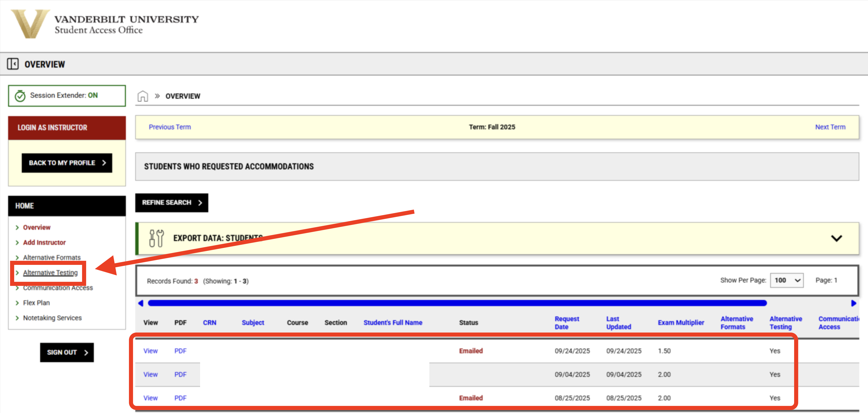Viewport: 868px width, 413px height.
Task: Click the Refine Search button
Action: coord(171,203)
